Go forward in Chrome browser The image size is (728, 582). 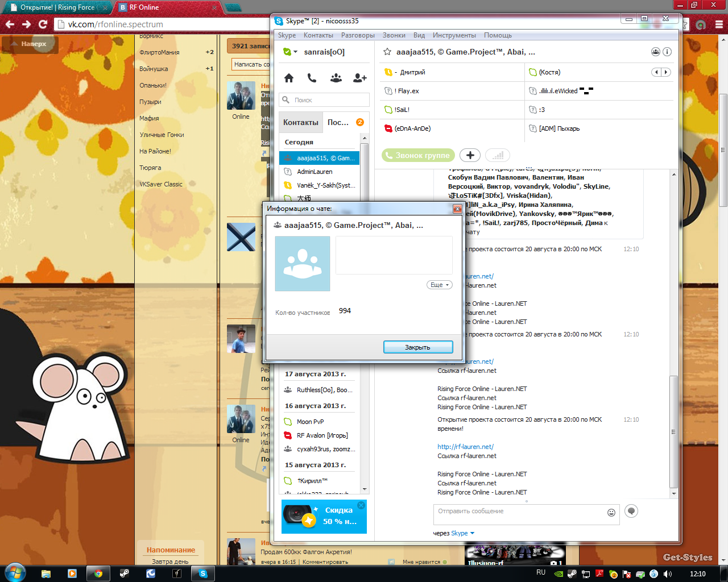tap(26, 24)
